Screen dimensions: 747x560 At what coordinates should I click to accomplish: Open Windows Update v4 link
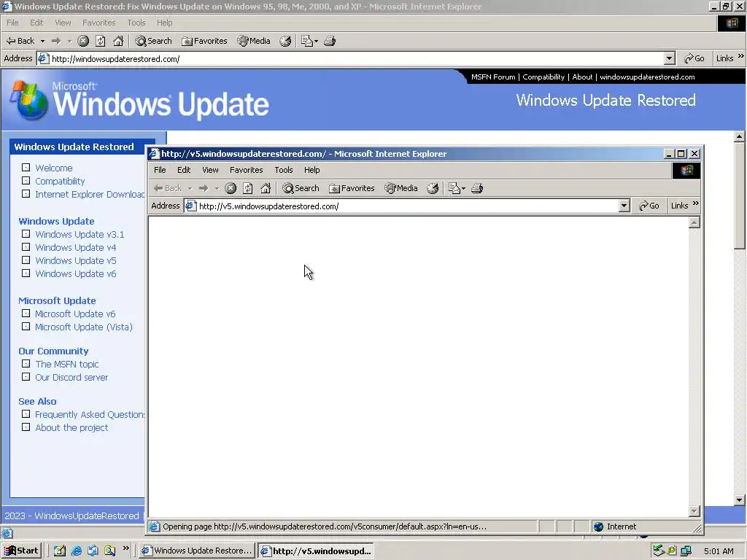(x=76, y=248)
